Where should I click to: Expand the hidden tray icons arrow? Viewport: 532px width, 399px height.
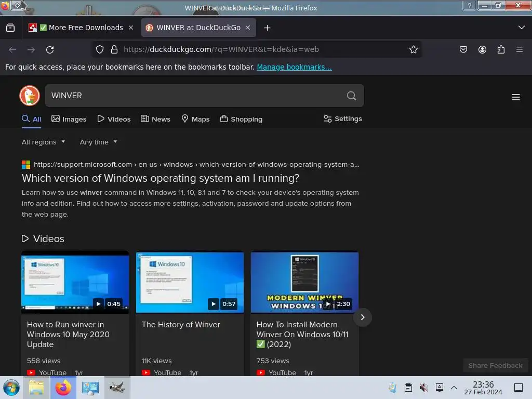pyautogui.click(x=454, y=388)
